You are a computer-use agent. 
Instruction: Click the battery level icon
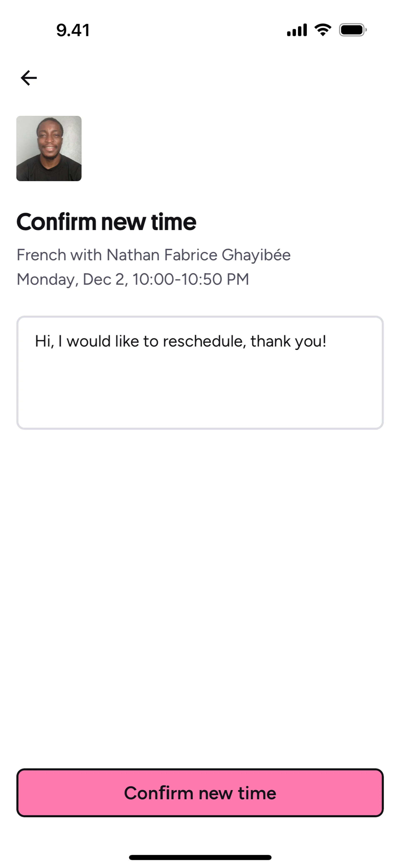(352, 30)
